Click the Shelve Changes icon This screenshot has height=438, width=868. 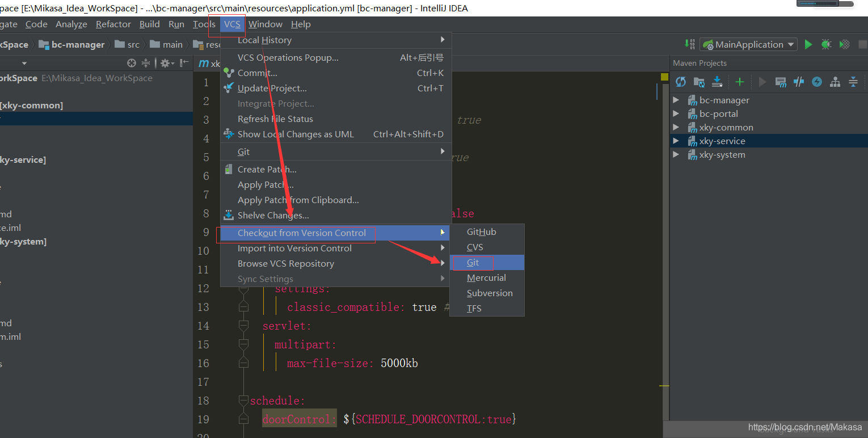click(x=229, y=215)
